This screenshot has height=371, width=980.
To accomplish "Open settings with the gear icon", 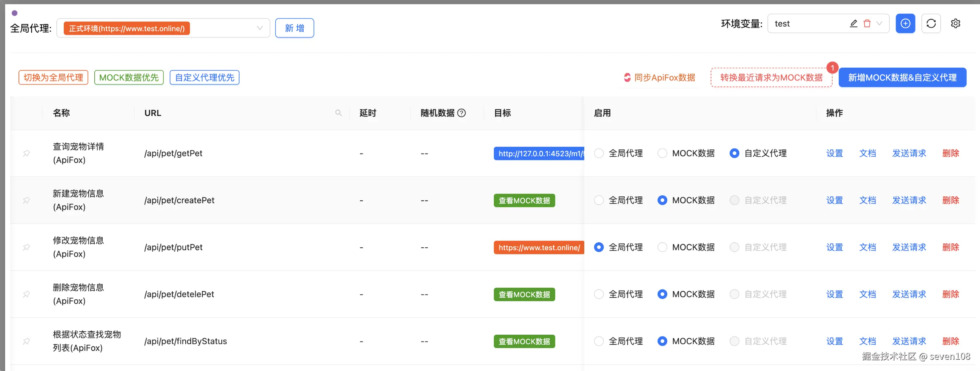I will pyautogui.click(x=955, y=24).
